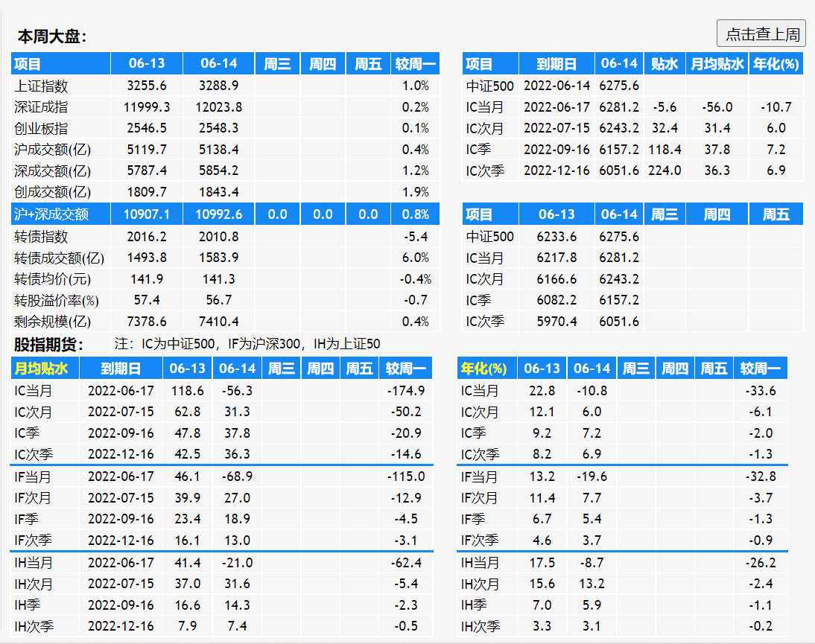Click the note text about IC, IF, IH
This screenshot has width=815, height=644.
247,344
